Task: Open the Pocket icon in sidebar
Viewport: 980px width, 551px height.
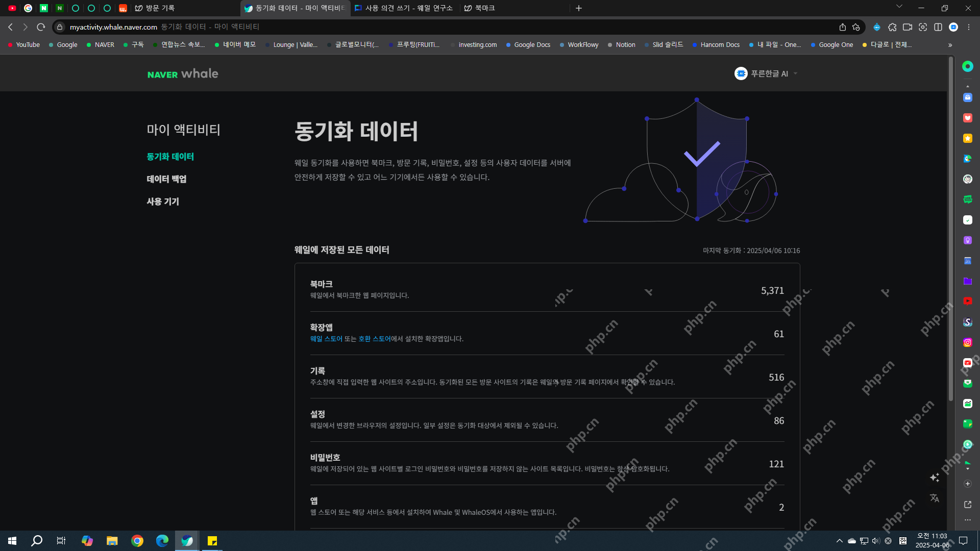Action: tap(967, 118)
